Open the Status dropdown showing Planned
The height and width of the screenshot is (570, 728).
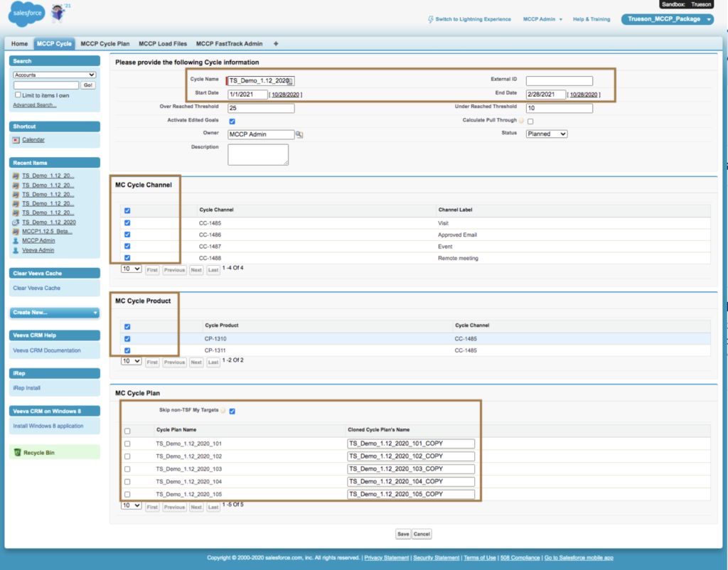547,134
